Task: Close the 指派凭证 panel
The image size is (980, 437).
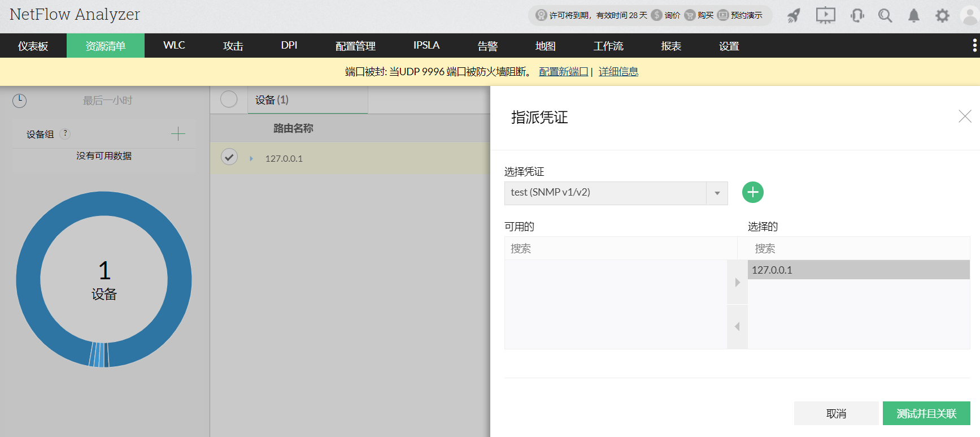Action: [x=965, y=116]
